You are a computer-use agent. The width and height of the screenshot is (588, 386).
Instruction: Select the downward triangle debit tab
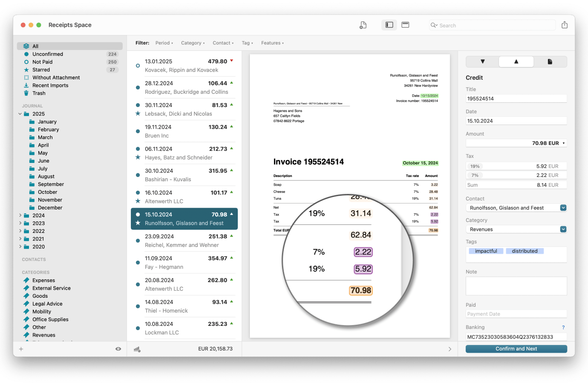(x=482, y=62)
